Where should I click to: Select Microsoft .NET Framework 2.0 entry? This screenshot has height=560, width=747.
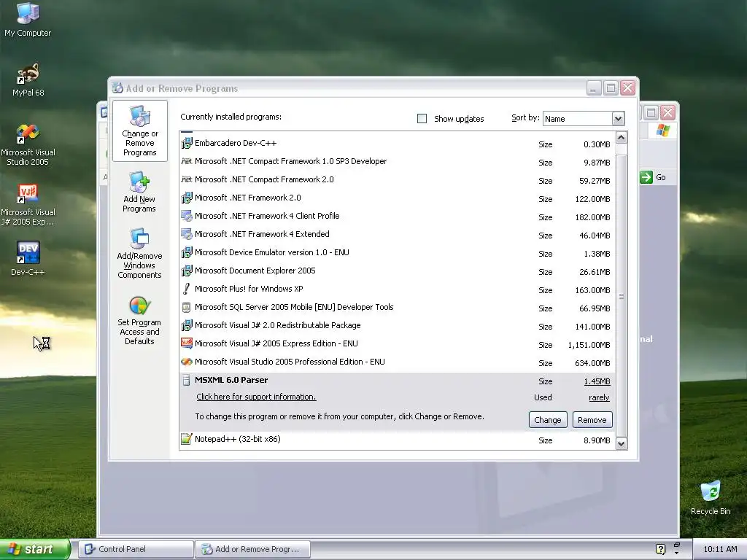point(398,198)
